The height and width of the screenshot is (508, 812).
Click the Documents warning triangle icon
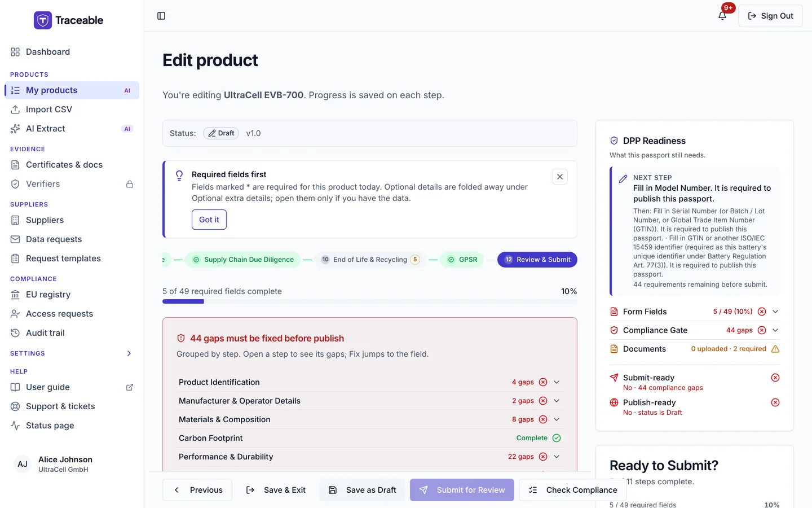coord(775,349)
